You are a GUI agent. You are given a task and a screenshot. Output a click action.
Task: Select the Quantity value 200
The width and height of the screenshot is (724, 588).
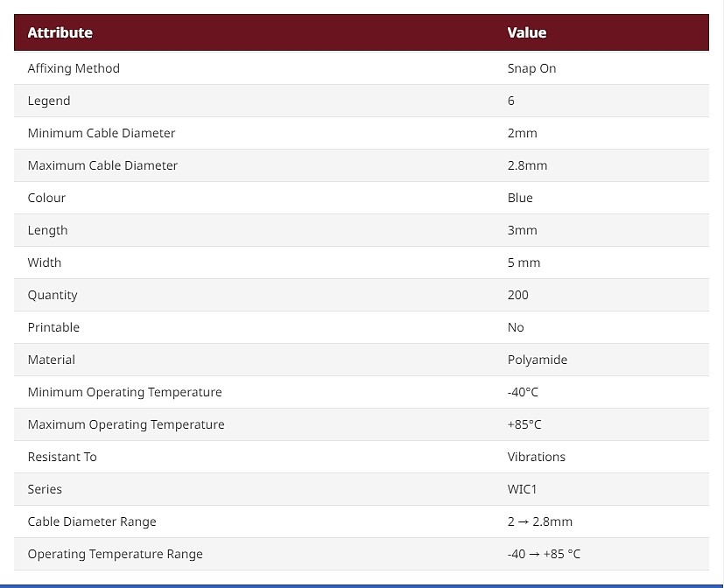tap(518, 295)
